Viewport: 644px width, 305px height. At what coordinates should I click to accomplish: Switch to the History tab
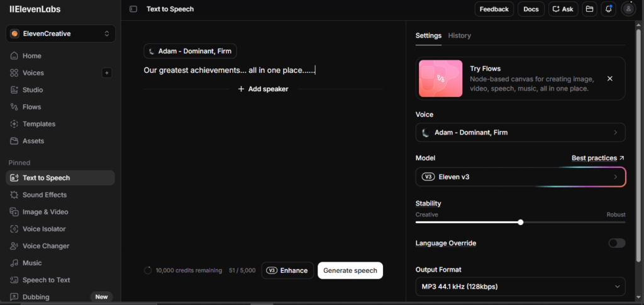point(460,36)
